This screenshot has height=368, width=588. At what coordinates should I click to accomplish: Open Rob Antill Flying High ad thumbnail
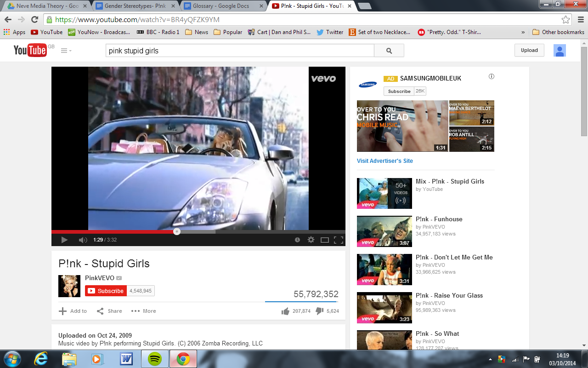472,139
